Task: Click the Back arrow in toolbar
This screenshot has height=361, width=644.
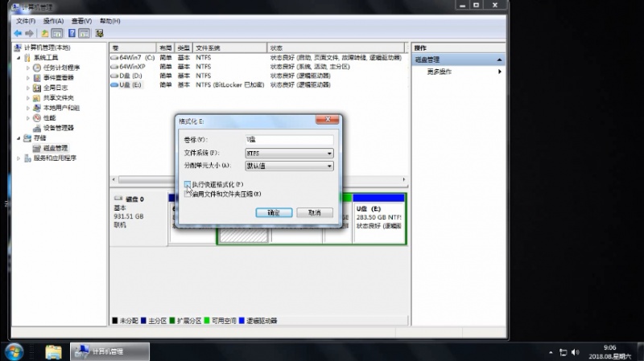Action: point(18,33)
